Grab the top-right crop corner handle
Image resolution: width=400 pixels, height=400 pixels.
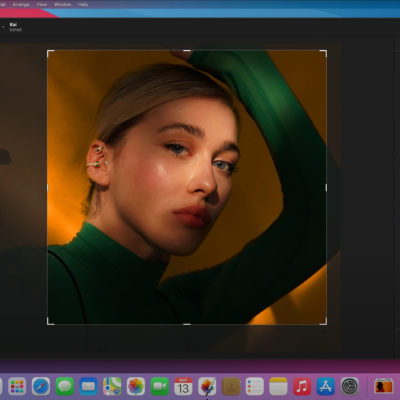tap(323, 53)
